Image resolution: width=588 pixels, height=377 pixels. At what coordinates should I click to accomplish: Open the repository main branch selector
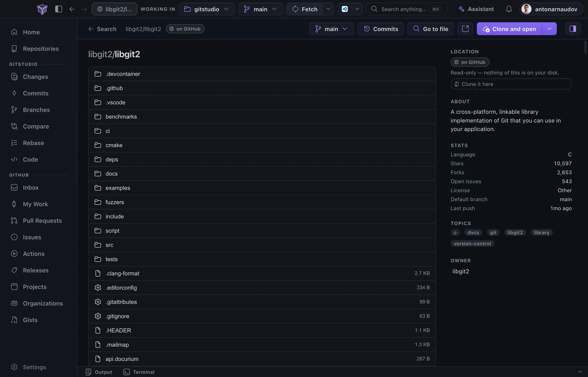point(331,29)
